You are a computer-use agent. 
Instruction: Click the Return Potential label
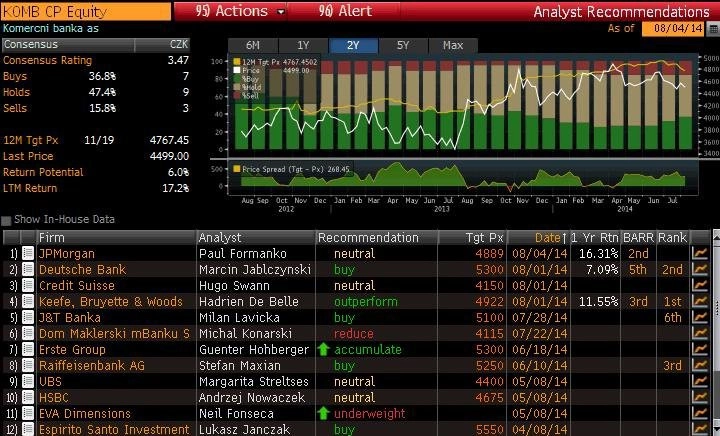[x=43, y=172]
